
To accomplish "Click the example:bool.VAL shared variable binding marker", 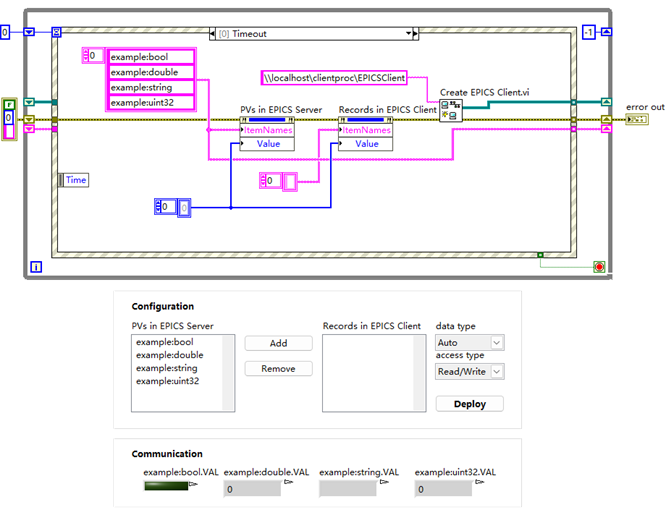I will pos(193,484).
